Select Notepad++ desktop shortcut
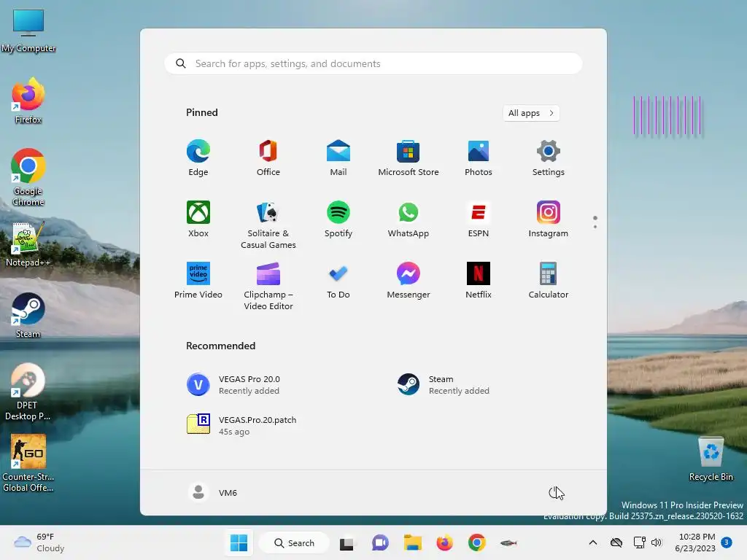Screen dimensions: 747x560 (28, 244)
